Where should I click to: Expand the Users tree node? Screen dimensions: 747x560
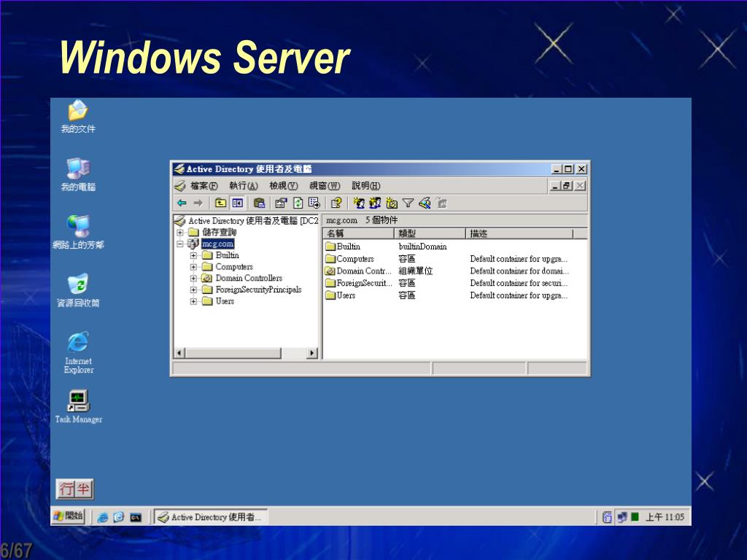pos(193,301)
